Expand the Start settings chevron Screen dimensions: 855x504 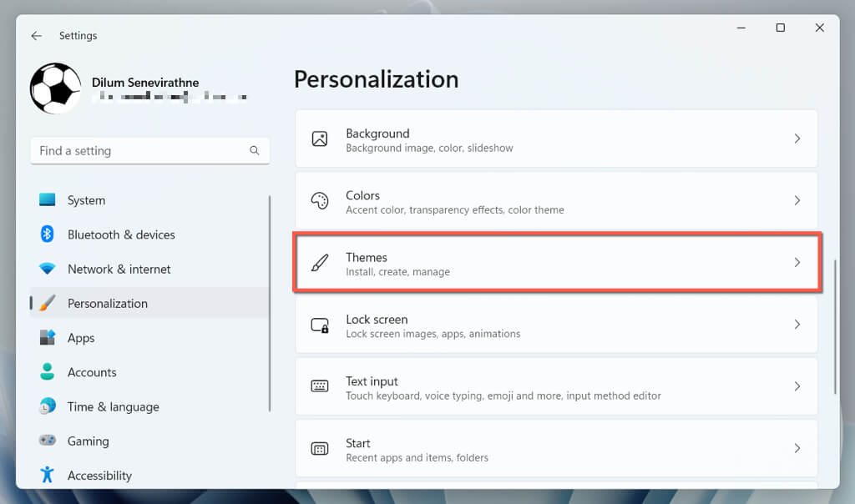[797, 449]
